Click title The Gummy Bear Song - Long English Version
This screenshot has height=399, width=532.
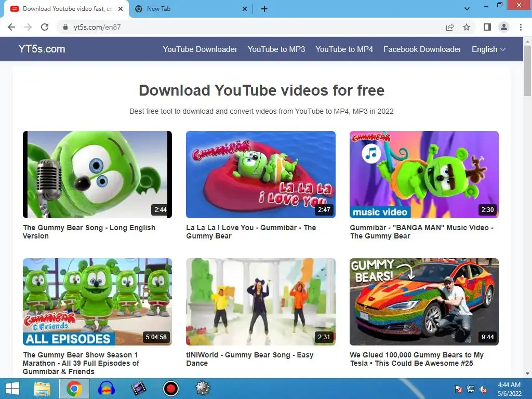89,232
